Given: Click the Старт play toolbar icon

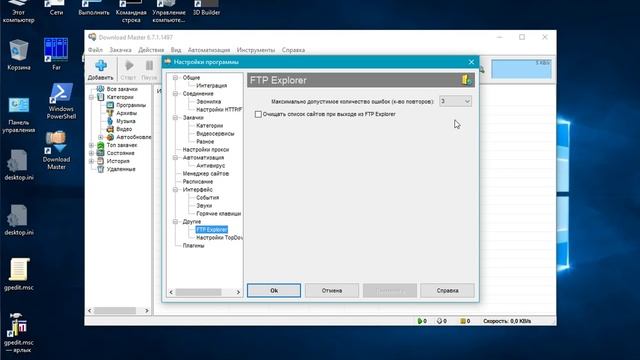Looking at the screenshot, I should (129, 65).
